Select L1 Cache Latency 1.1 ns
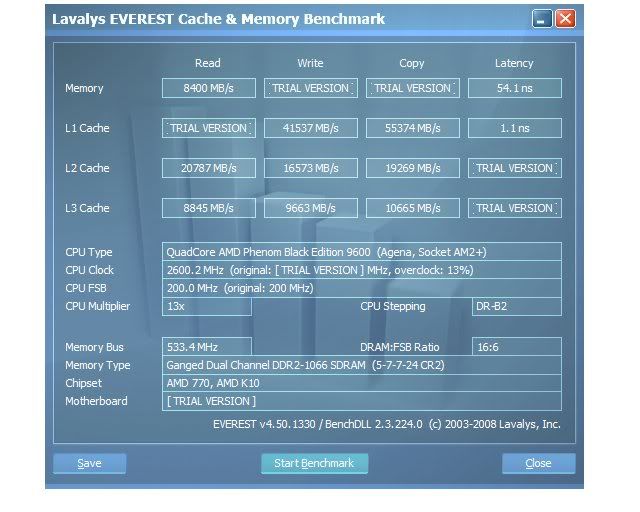Image resolution: width=640 pixels, height=512 pixels. pos(515,128)
